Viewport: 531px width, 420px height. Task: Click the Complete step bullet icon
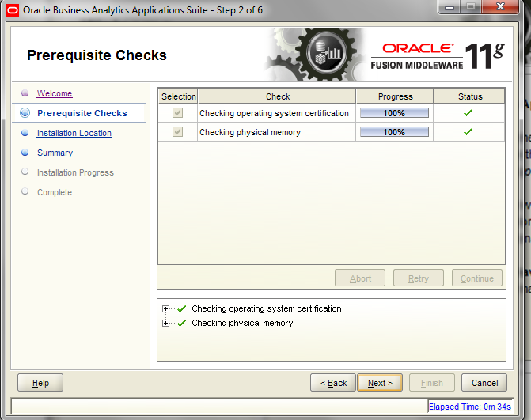[x=25, y=191]
